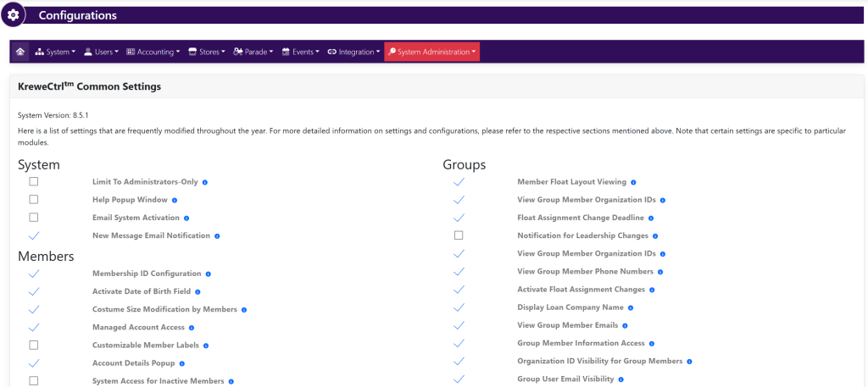The width and height of the screenshot is (868, 387).
Task: Show info for Display Loan Company Name
Action: pos(631,307)
